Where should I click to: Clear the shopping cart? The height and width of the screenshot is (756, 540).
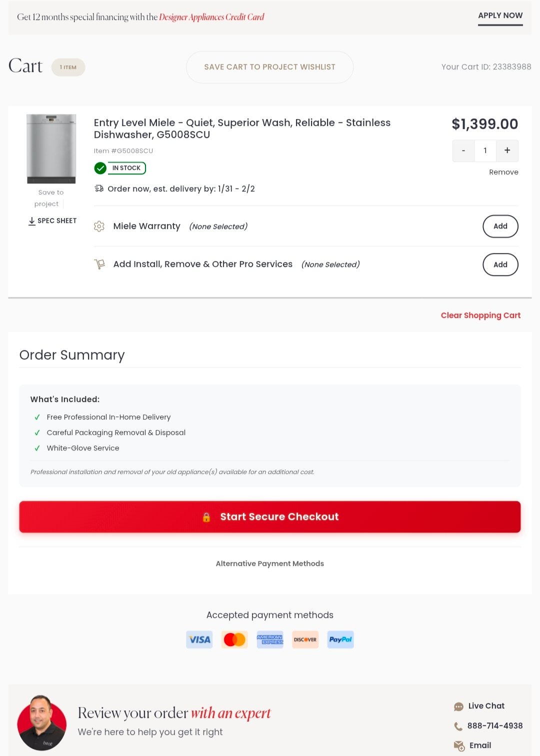[x=480, y=315]
